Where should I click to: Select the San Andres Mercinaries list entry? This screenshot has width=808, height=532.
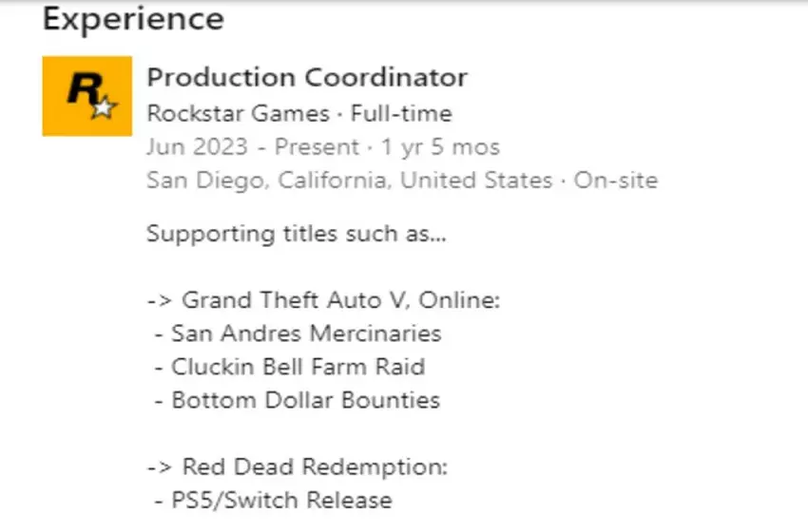[x=305, y=333]
